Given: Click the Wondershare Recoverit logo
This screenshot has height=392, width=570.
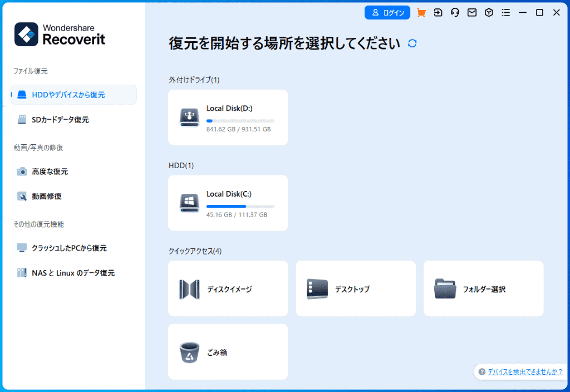Looking at the screenshot, I should tap(60, 35).
